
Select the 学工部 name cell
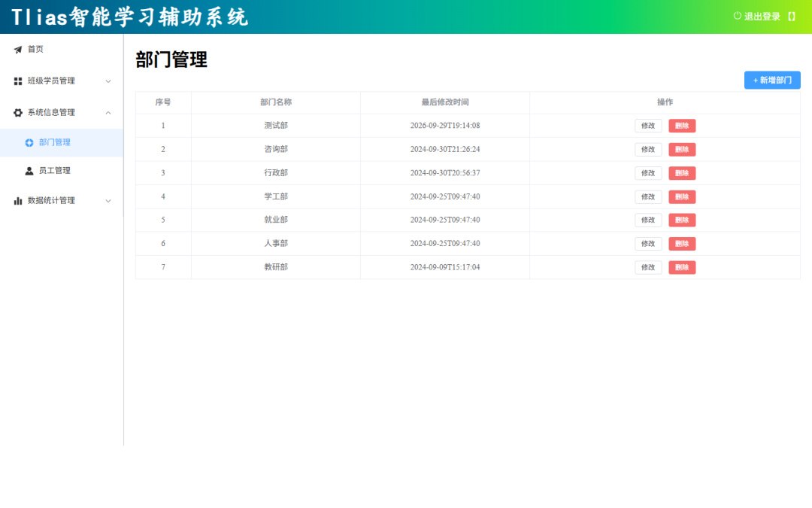coord(276,196)
